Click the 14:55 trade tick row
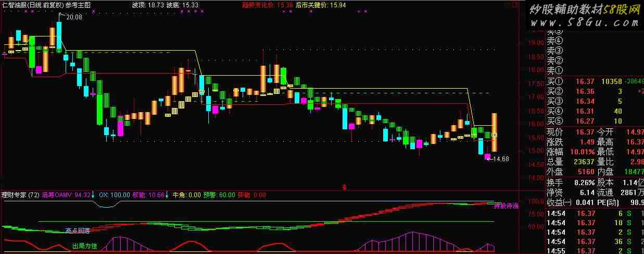This screenshot has height=254, width=644. [x=594, y=251]
